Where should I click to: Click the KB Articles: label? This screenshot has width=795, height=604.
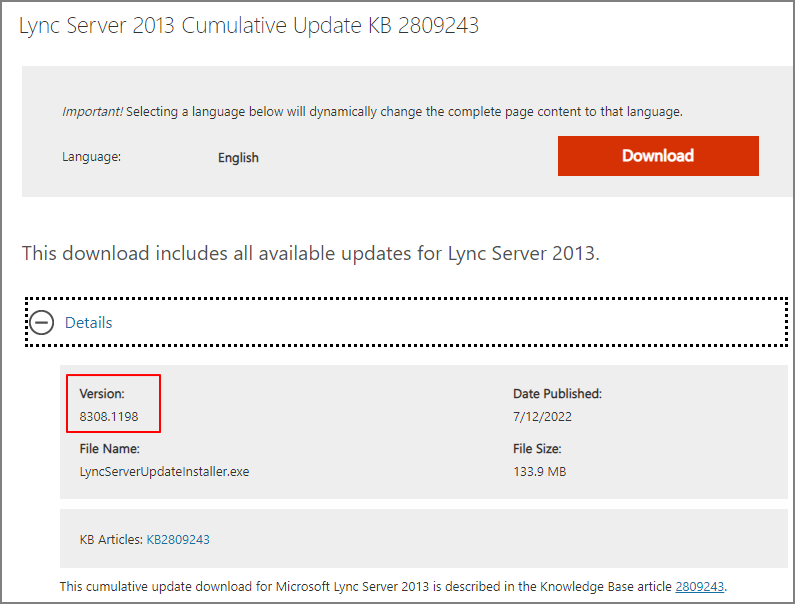111,540
